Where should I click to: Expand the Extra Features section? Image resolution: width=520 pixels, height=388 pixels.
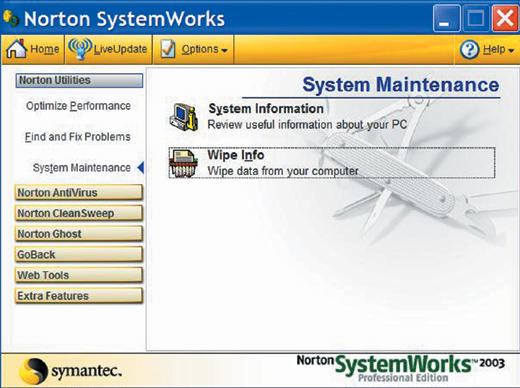coord(79,296)
